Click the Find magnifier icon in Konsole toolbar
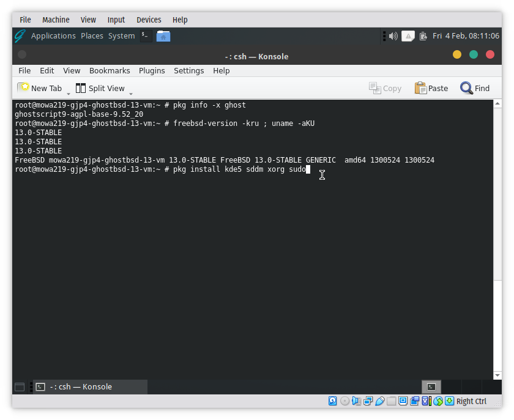 click(x=467, y=88)
